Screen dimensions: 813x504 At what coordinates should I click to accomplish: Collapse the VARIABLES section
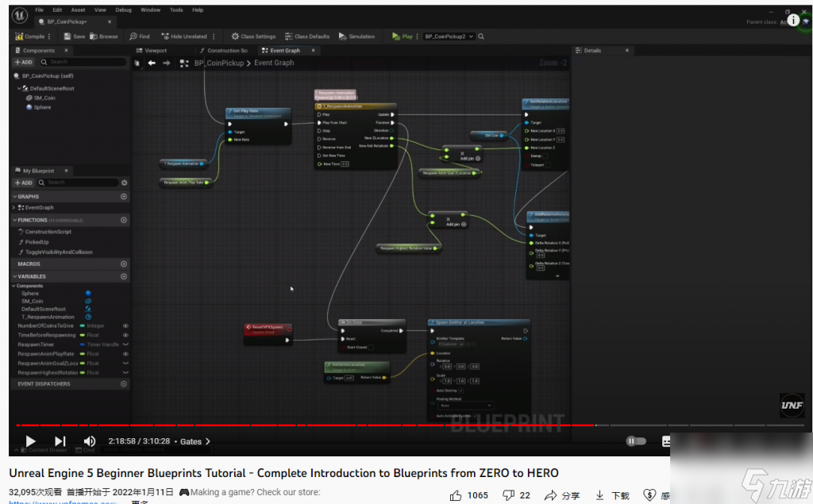[14, 276]
